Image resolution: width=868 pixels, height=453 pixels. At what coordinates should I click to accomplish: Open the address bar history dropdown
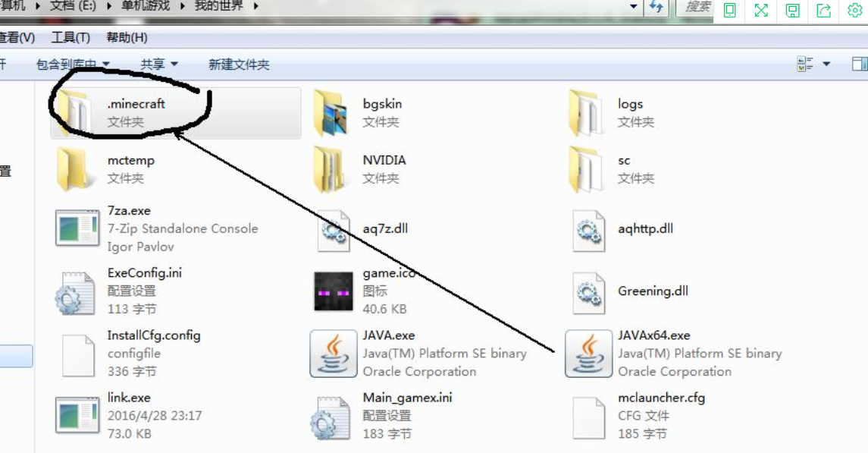tap(633, 7)
